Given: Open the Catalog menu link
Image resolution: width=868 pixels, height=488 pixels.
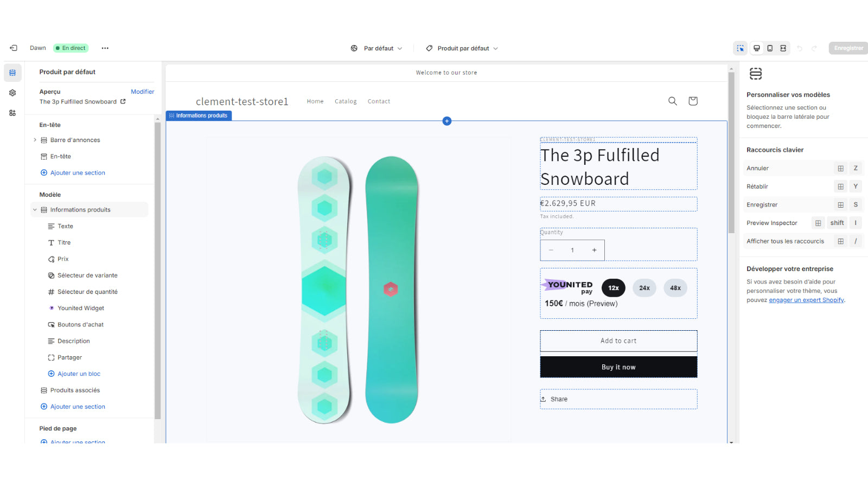Looking at the screenshot, I should [x=346, y=101].
